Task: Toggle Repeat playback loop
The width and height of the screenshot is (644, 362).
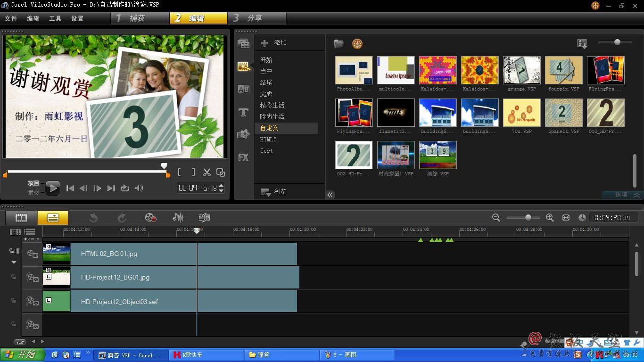Action: point(125,188)
